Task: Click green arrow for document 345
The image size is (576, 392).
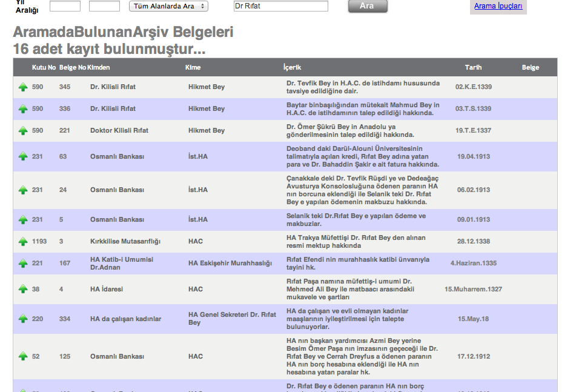Action: point(23,87)
